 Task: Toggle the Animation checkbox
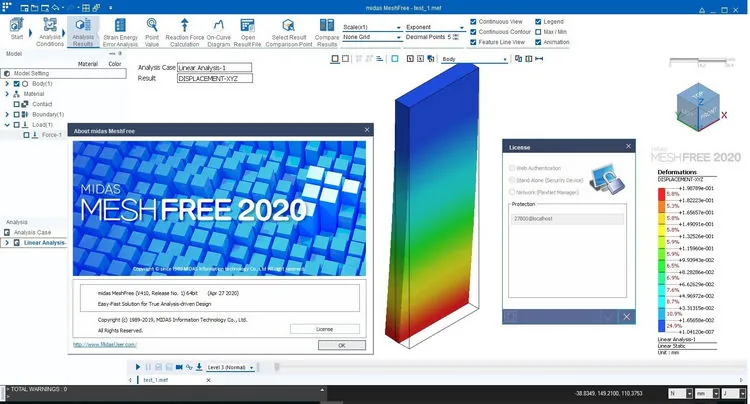click(538, 42)
